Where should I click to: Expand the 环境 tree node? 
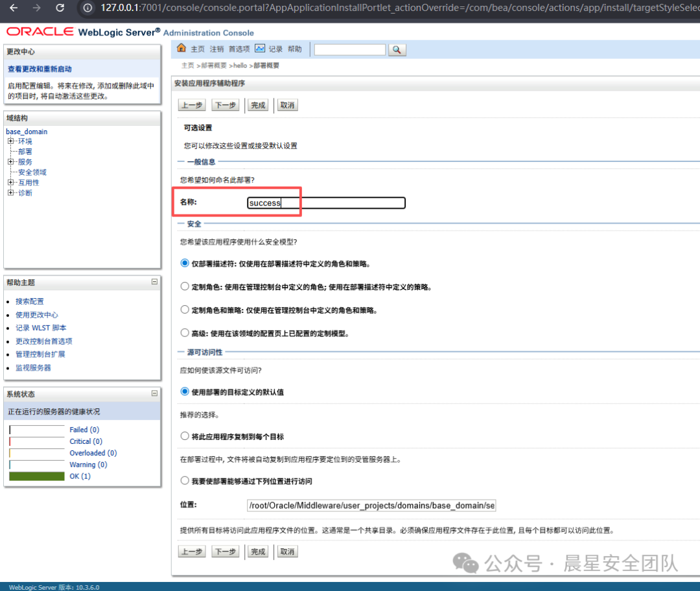click(11, 141)
